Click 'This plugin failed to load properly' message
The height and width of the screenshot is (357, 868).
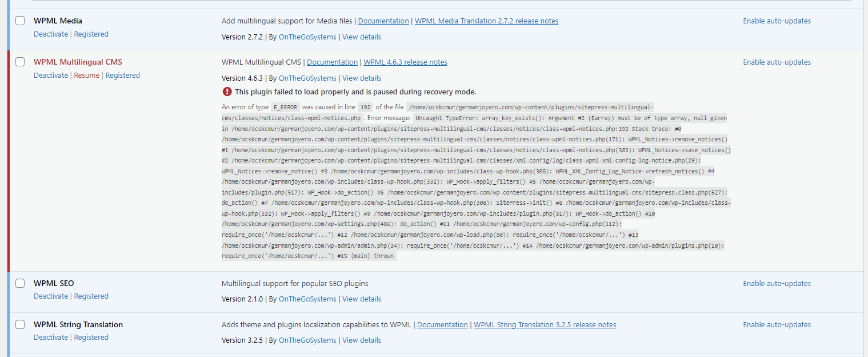355,92
